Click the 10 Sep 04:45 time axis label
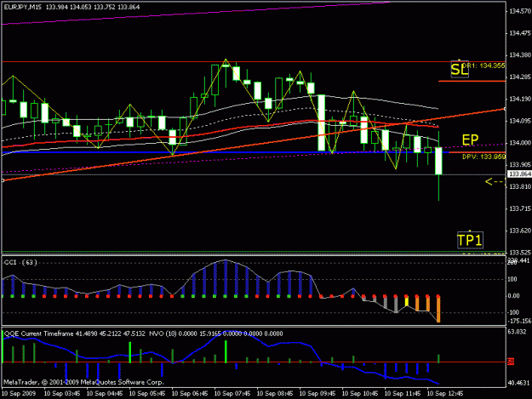 105,394
